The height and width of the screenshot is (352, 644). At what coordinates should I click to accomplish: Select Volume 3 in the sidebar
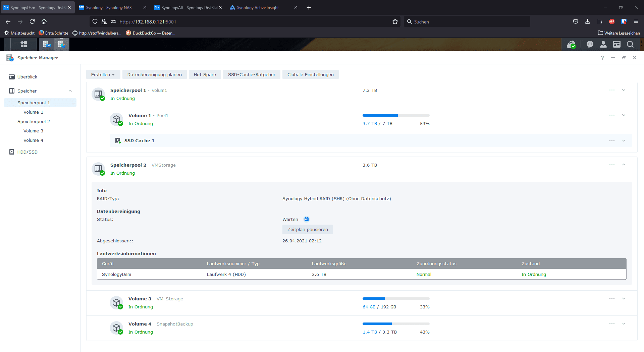pyautogui.click(x=33, y=131)
